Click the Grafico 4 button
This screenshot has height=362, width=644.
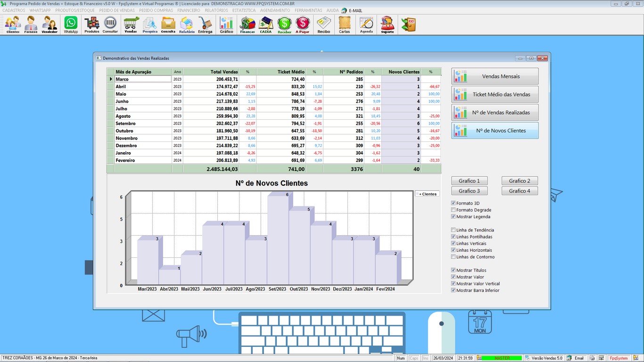click(520, 191)
